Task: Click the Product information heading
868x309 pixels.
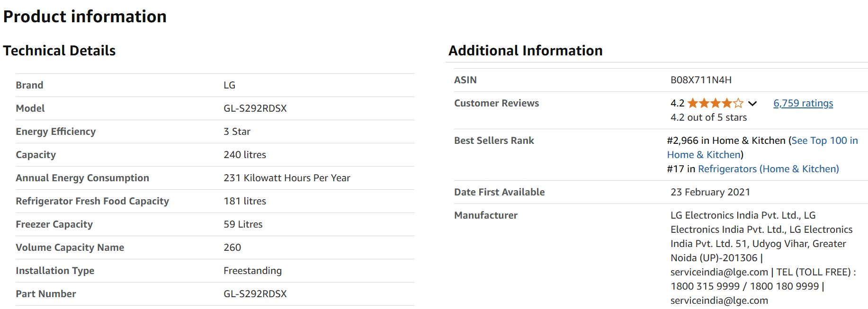Action: (x=85, y=17)
